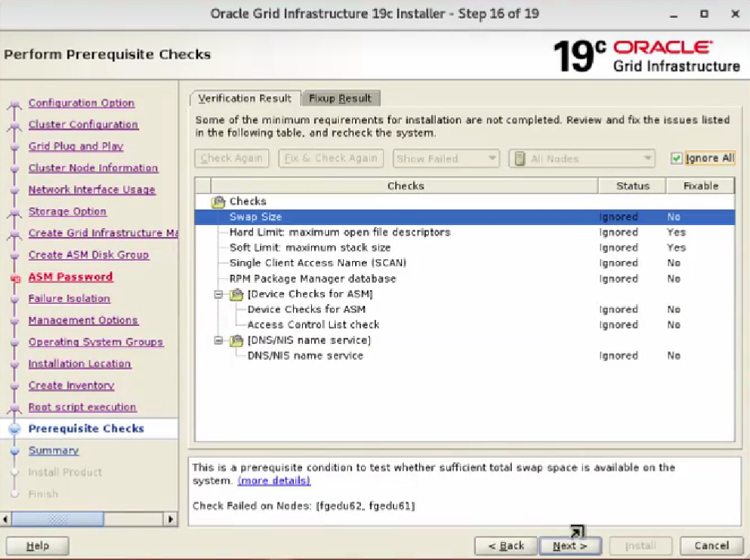The width and height of the screenshot is (750, 560).
Task: Go to the Configuration Option step
Action: point(82,103)
